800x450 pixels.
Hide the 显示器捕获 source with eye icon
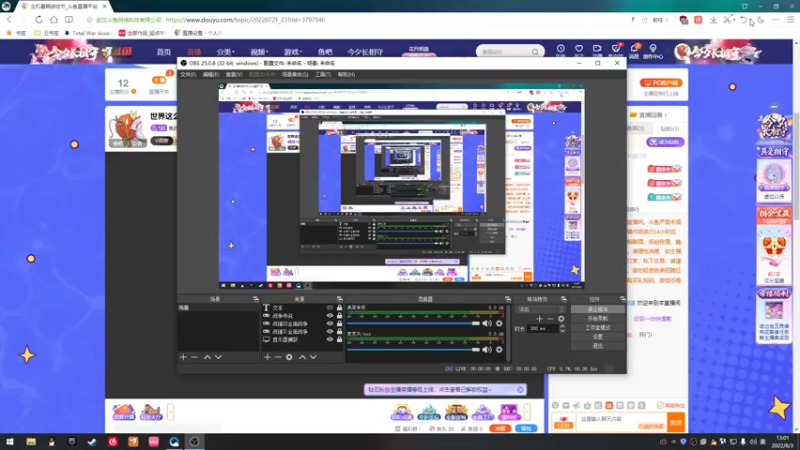330,339
